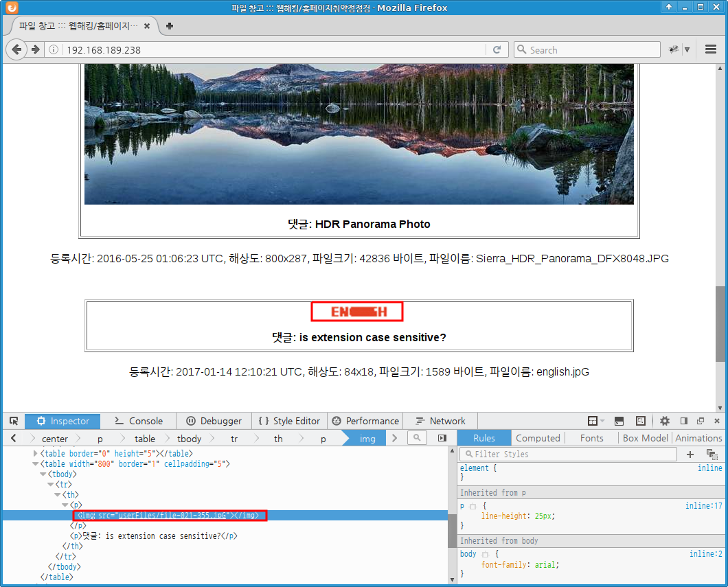Collapse the th node in markup
The image size is (728, 587).
click(58, 494)
